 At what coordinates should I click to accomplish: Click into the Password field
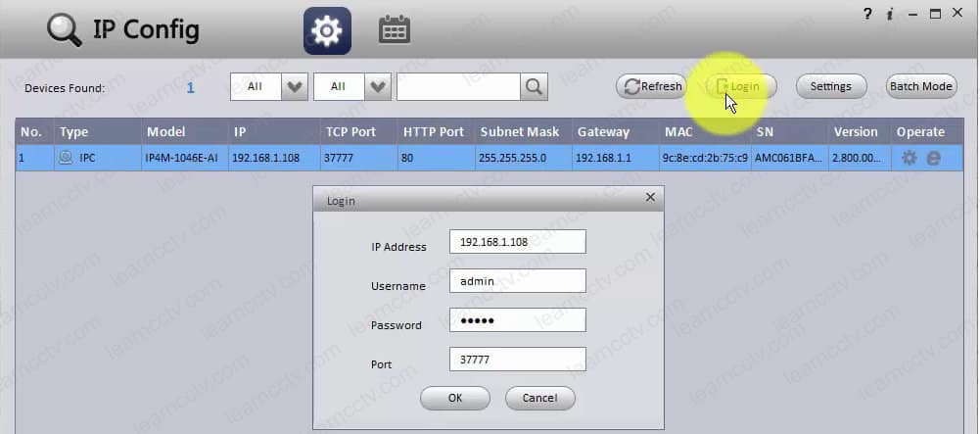(x=517, y=320)
